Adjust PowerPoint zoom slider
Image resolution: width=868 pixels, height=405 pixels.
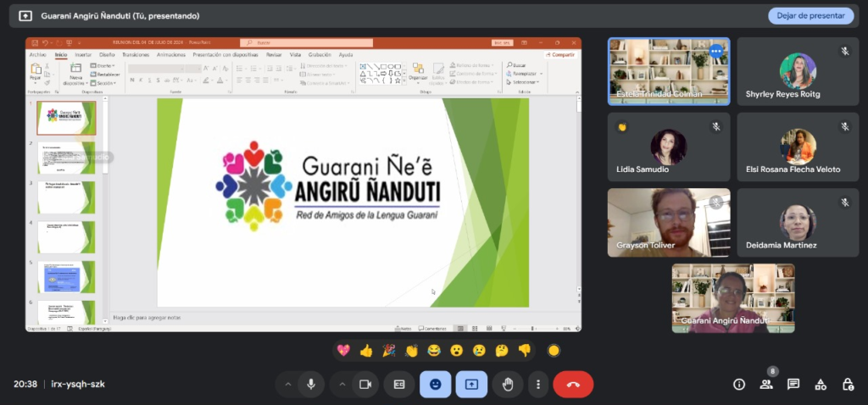click(532, 329)
